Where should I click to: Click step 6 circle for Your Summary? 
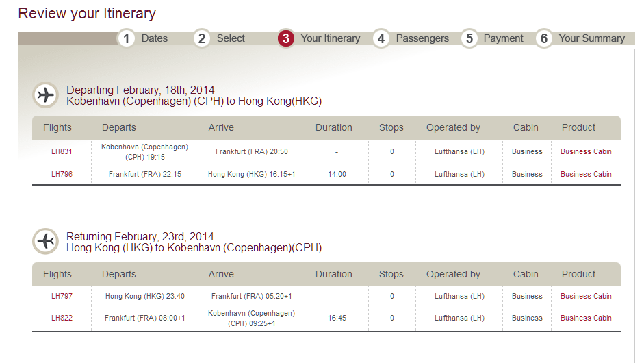(x=544, y=38)
